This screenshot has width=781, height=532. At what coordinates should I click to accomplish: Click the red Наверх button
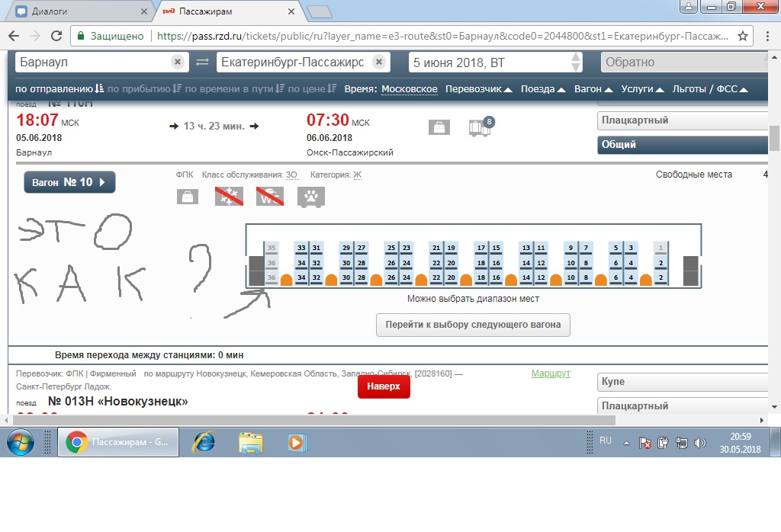[384, 386]
